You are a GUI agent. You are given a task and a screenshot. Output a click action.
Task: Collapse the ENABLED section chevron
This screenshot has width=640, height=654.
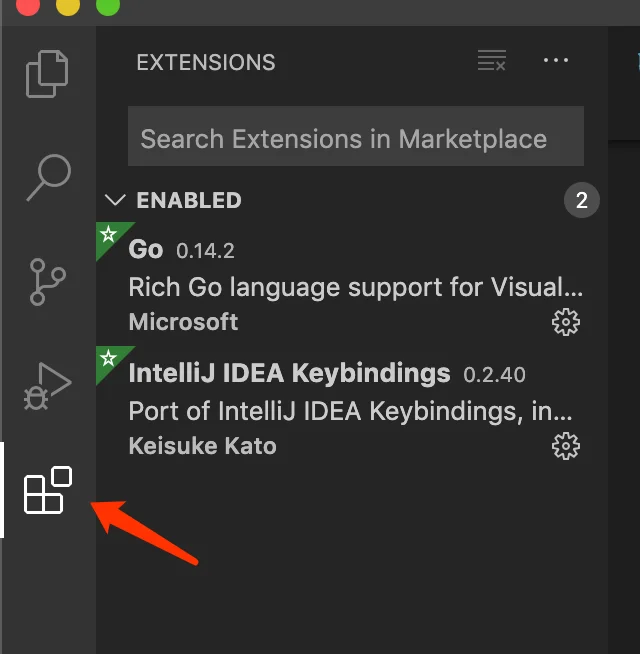click(115, 200)
